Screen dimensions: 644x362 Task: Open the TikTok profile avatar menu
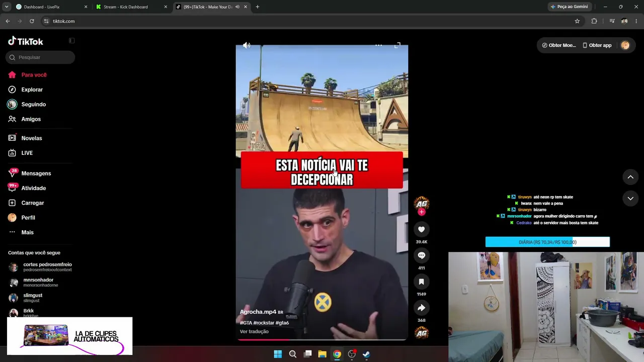tap(625, 45)
